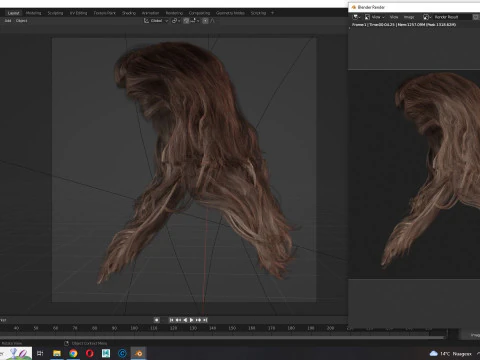Toggle fake user shield next to Render Result
480x360 pixels.
pyautogui.click(x=476, y=17)
